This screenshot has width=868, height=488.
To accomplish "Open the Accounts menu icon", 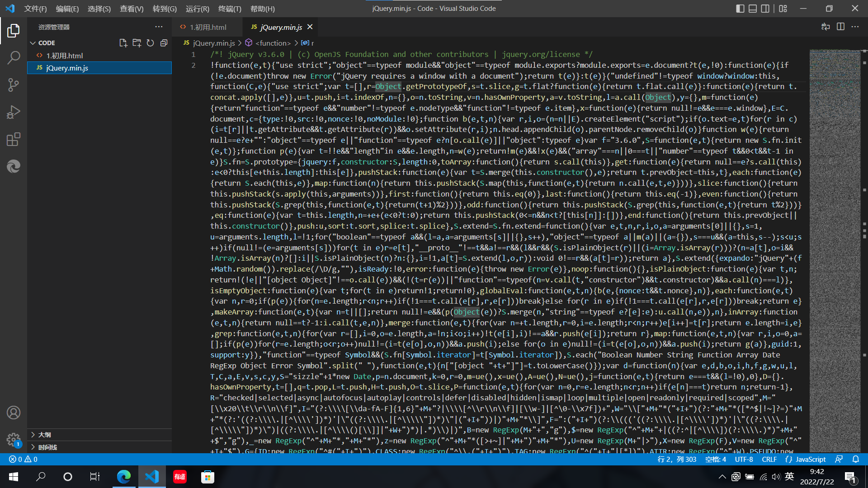I will point(14,413).
